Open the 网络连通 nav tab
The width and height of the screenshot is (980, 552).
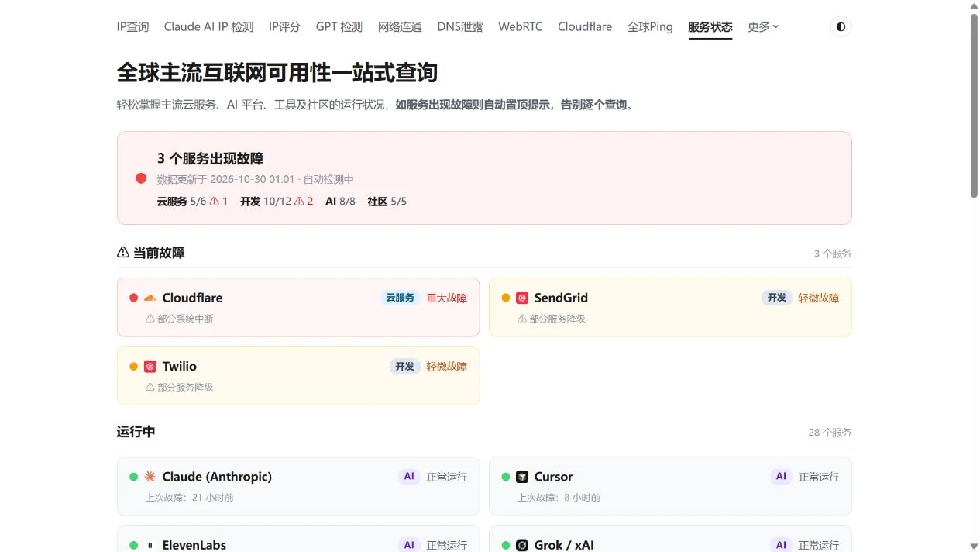point(400,26)
